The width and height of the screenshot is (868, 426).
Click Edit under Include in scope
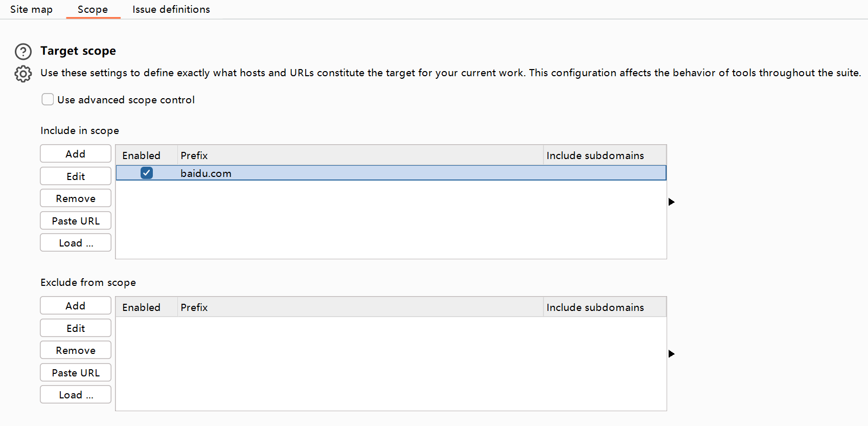click(76, 176)
